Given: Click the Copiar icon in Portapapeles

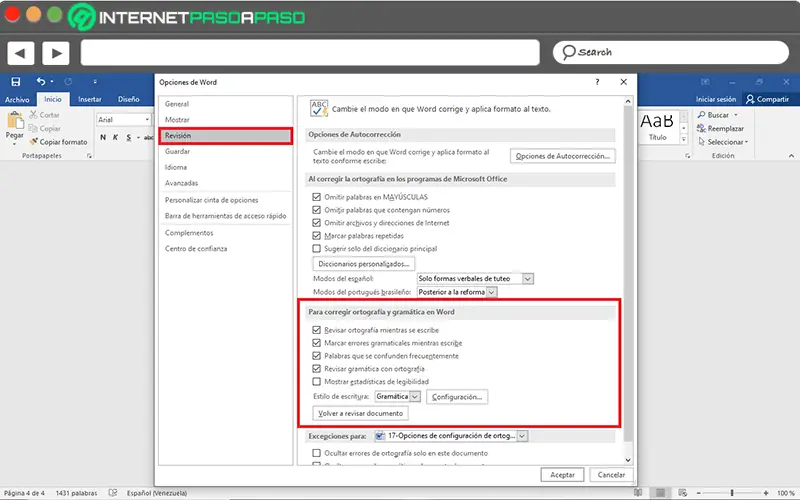Looking at the screenshot, I should [x=33, y=128].
